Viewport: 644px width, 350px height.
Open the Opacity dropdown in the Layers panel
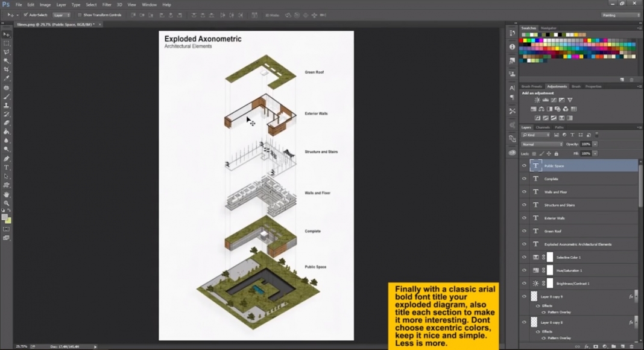click(x=594, y=144)
